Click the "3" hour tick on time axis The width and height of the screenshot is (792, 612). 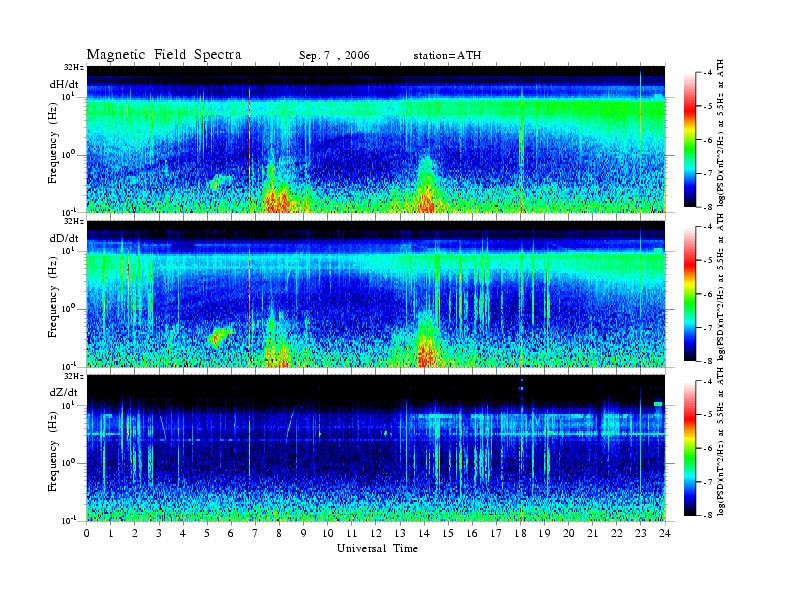(x=159, y=534)
